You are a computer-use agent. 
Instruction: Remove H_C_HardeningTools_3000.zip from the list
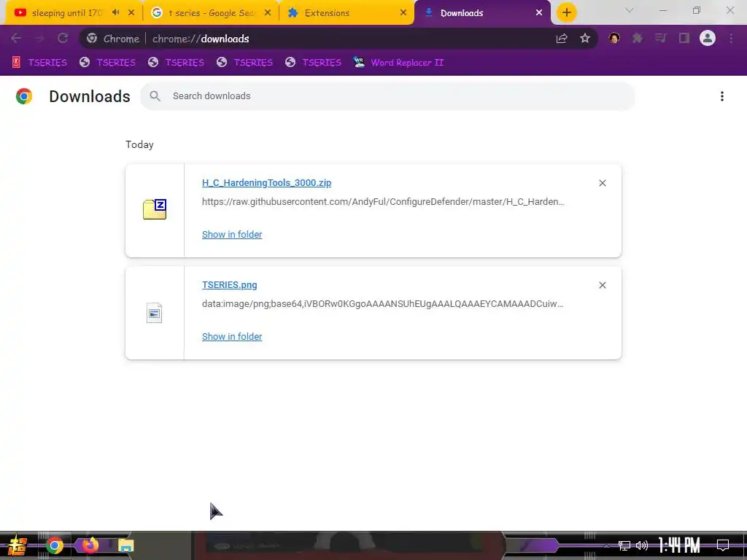click(602, 183)
